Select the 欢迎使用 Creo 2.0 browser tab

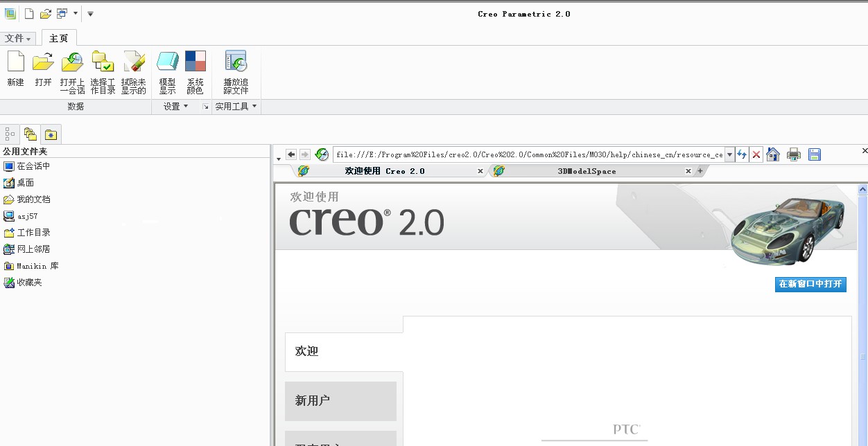(385, 171)
